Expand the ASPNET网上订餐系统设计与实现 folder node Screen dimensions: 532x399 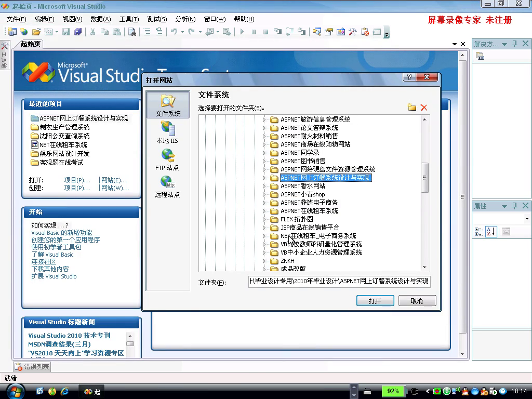[264, 178]
